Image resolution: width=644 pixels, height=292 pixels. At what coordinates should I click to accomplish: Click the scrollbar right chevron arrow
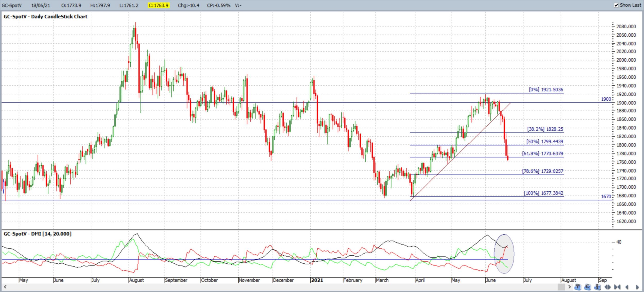click(570, 287)
